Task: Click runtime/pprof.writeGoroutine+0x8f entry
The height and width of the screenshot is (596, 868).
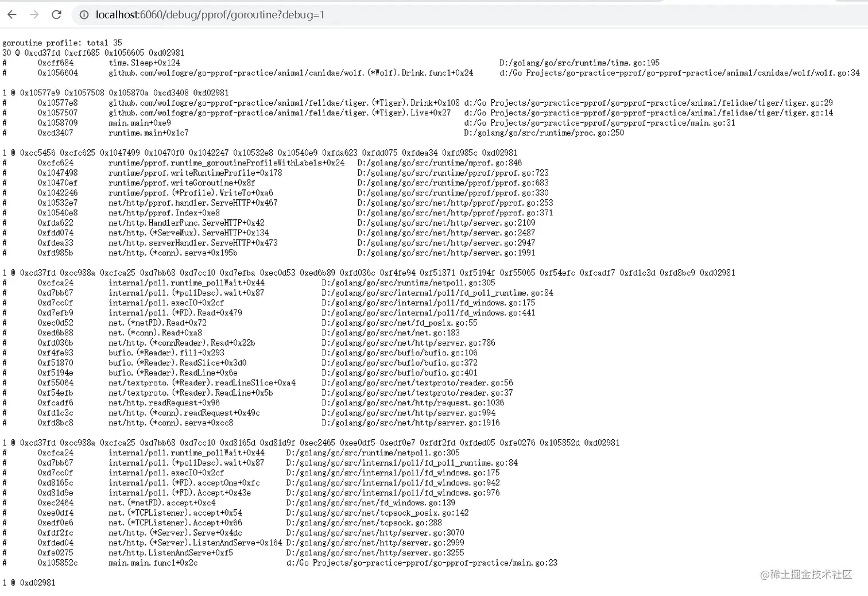Action: pos(181,183)
